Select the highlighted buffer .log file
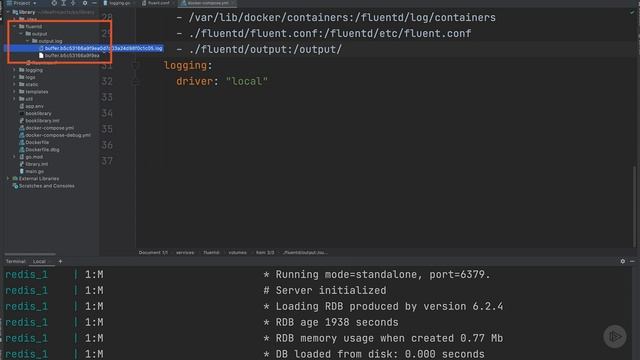Screen dimensions: 640x360 point(84,48)
